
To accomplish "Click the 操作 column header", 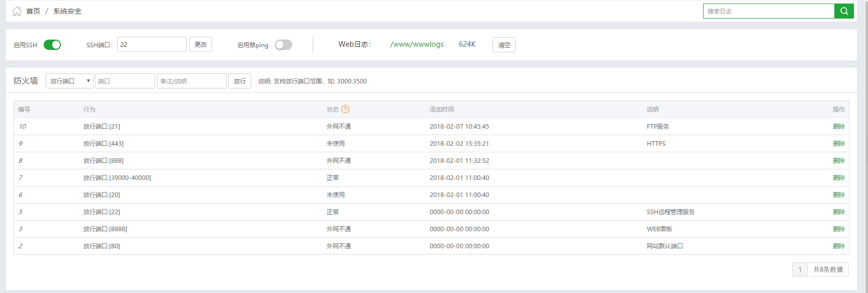I will [x=839, y=109].
